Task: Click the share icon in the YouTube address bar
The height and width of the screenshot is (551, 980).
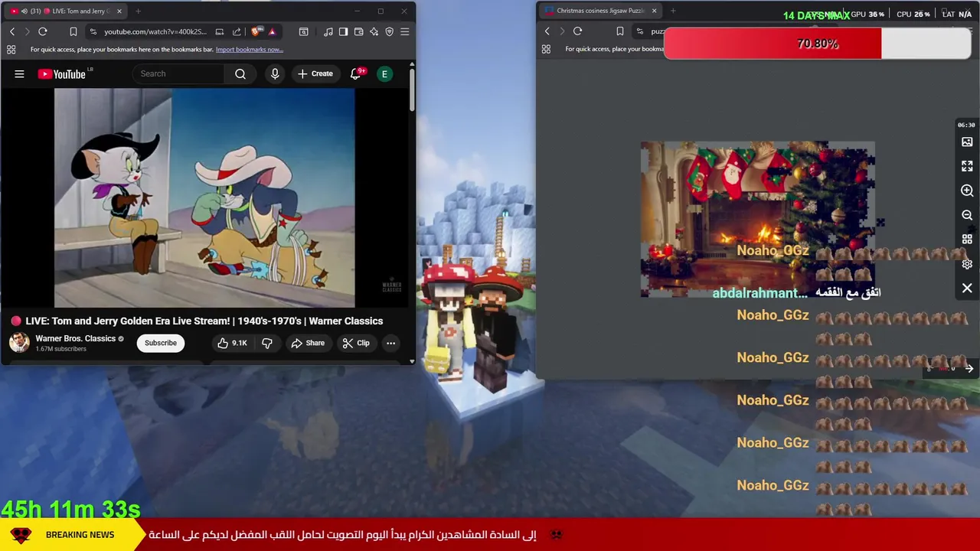Action: (x=237, y=31)
